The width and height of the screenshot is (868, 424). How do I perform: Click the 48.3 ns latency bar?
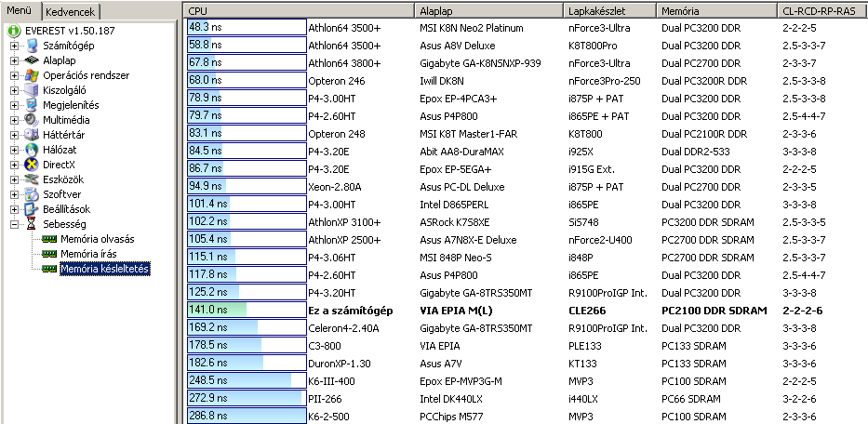point(247,28)
